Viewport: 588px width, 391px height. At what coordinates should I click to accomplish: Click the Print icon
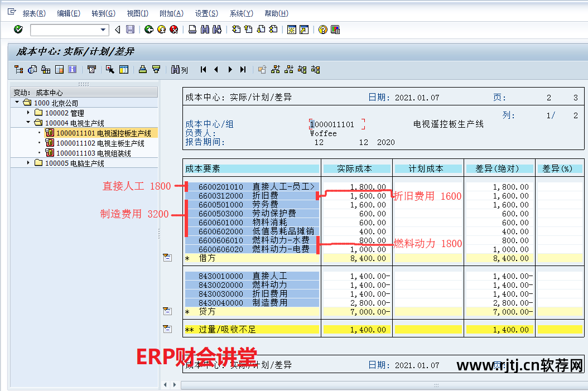tap(192, 29)
